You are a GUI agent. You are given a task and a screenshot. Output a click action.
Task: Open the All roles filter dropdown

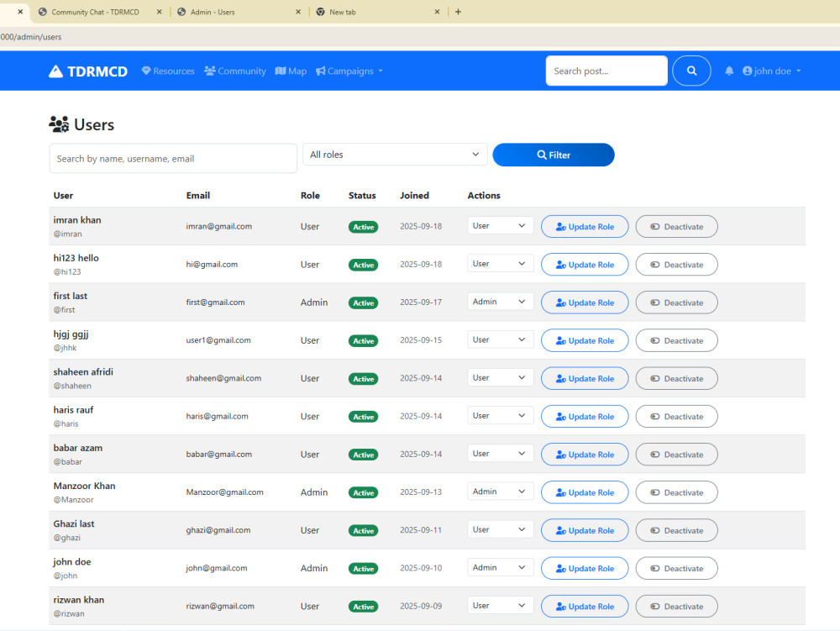[x=395, y=155]
